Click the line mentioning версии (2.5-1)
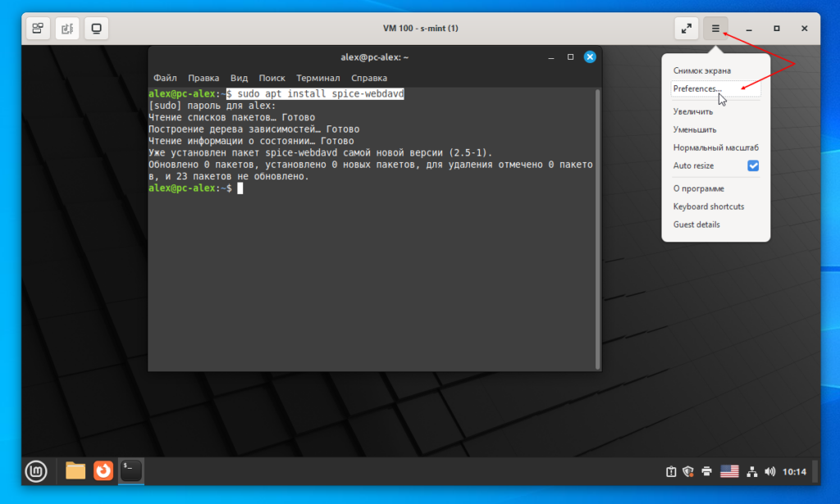The width and height of the screenshot is (840, 504). pos(321,152)
